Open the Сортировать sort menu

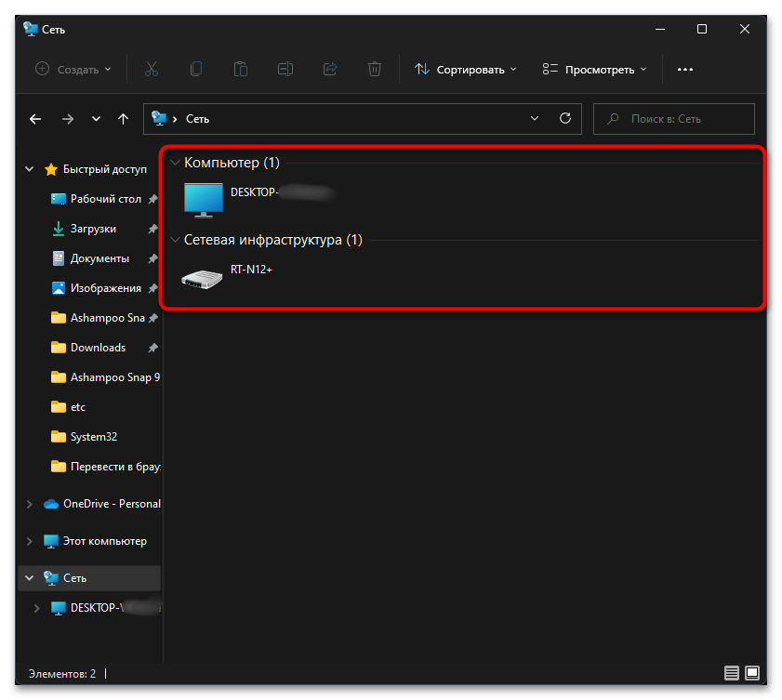click(465, 70)
